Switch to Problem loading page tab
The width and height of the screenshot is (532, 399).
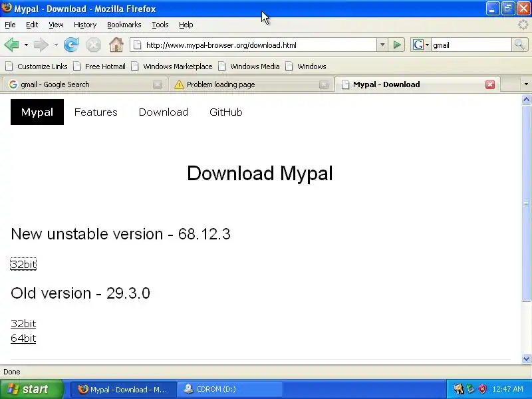tap(251, 84)
